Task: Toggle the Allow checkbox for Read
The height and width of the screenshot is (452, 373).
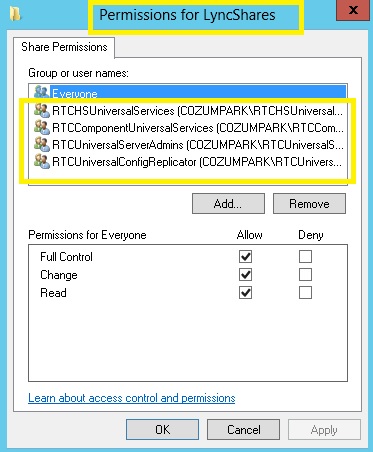Action: point(245,293)
